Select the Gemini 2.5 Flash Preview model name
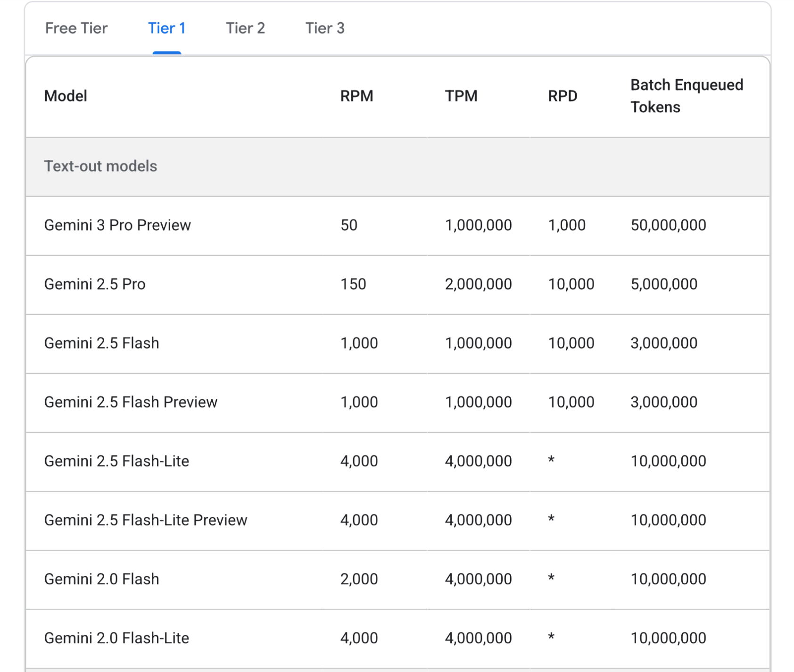The height and width of the screenshot is (672, 794). tap(131, 402)
